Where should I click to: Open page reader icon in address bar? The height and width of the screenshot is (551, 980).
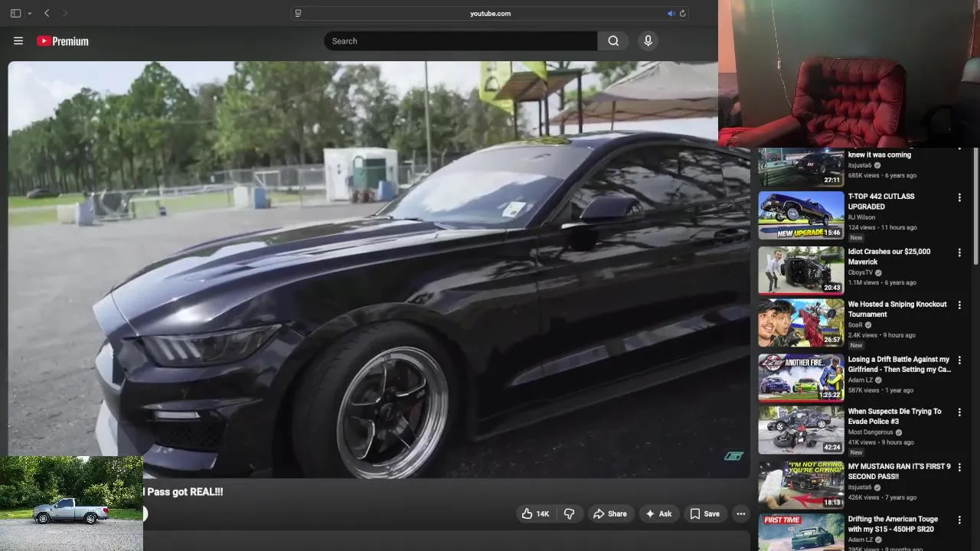(x=299, y=13)
